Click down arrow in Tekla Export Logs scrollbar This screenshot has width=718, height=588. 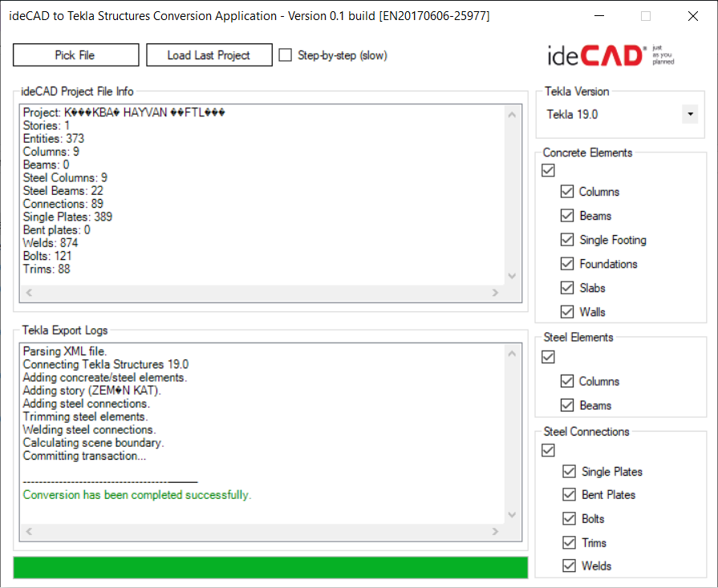(x=512, y=515)
